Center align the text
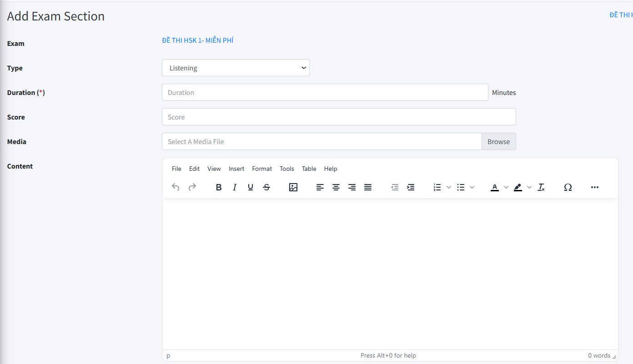This screenshot has width=633, height=364. click(336, 187)
